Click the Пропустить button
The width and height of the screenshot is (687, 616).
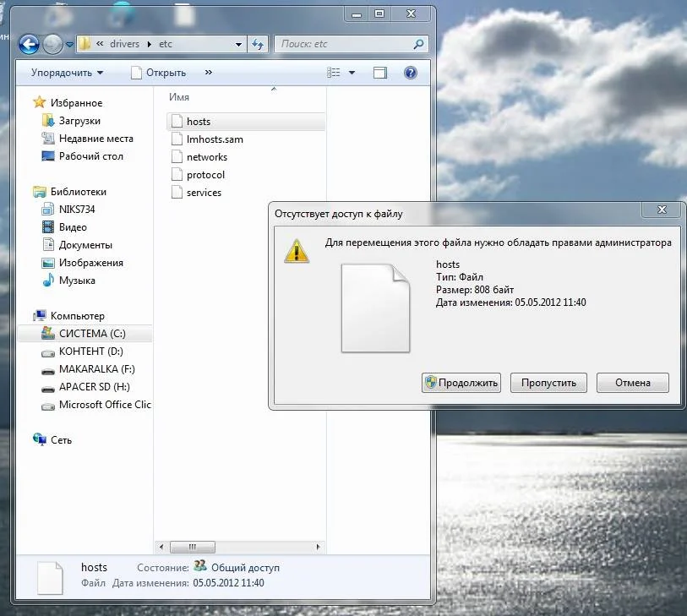point(548,383)
